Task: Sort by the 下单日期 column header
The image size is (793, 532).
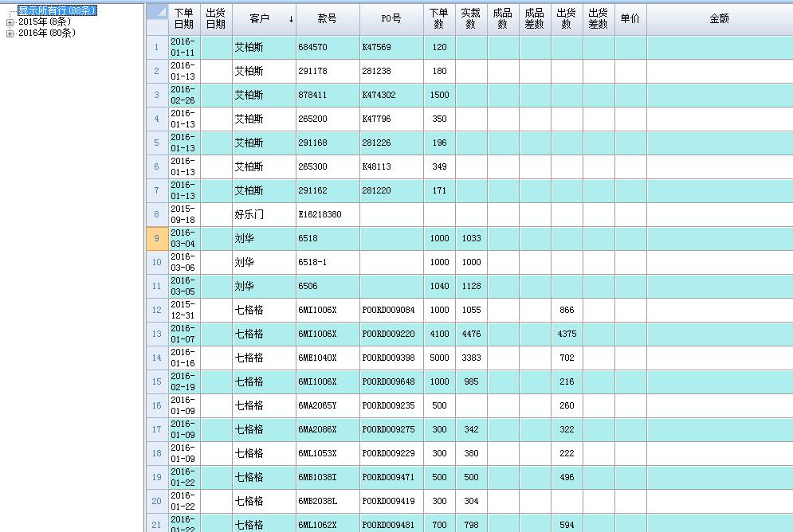Action: pos(184,19)
